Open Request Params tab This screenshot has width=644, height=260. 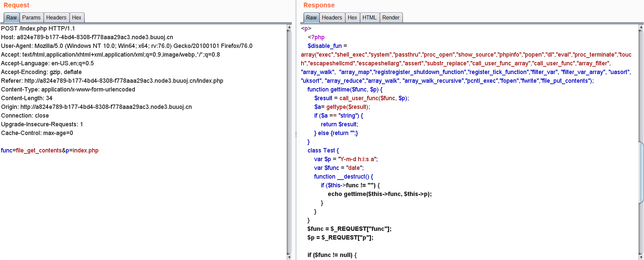click(31, 17)
